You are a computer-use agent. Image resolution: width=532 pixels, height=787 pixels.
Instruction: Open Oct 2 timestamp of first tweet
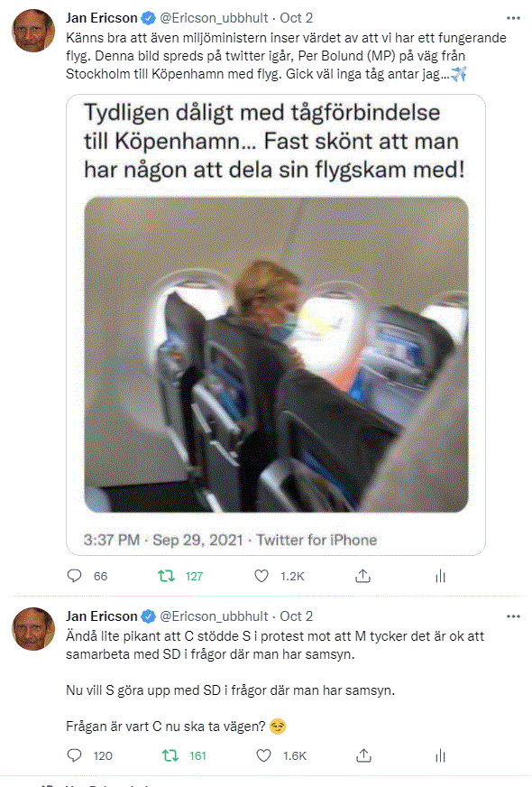pyautogui.click(x=297, y=18)
